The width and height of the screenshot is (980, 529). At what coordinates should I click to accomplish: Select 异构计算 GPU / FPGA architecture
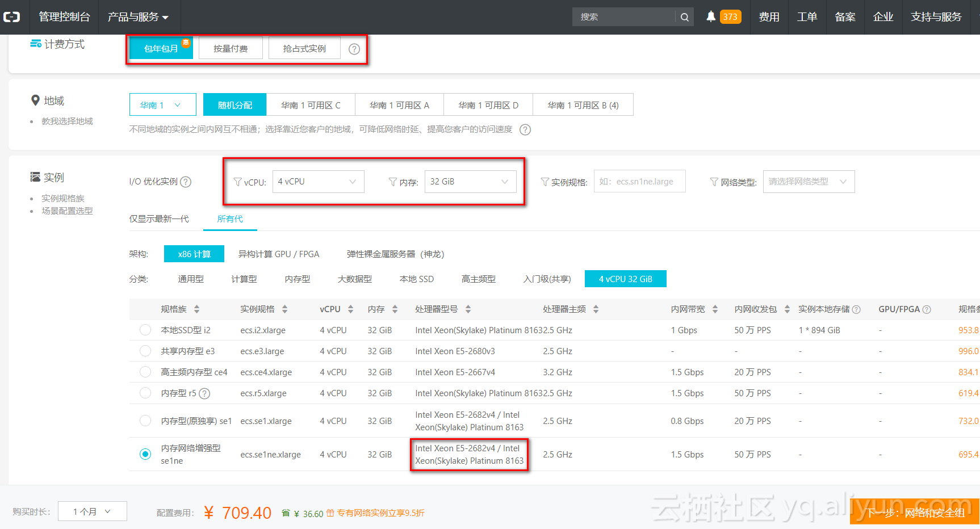tap(279, 254)
